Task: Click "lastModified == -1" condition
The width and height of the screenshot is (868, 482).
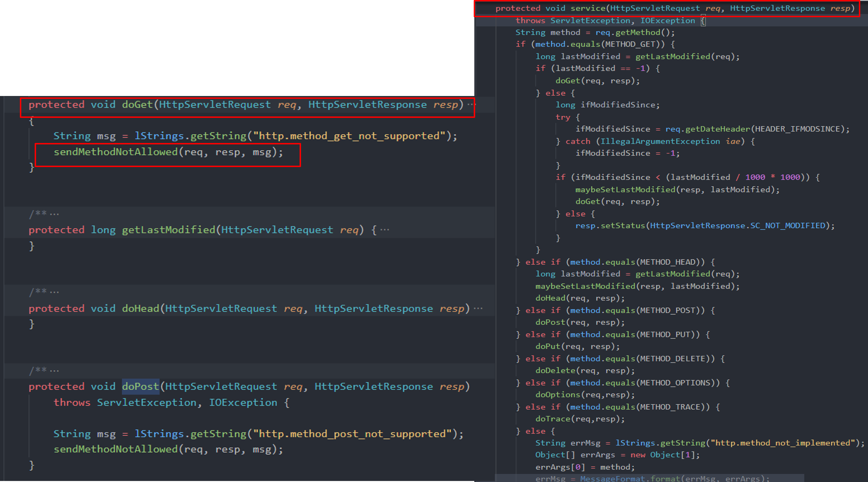Action: coord(600,68)
